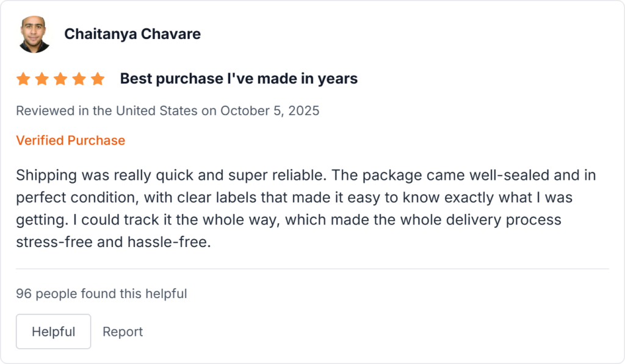Click the first orange rating star
This screenshot has width=625, height=364.
coord(23,79)
